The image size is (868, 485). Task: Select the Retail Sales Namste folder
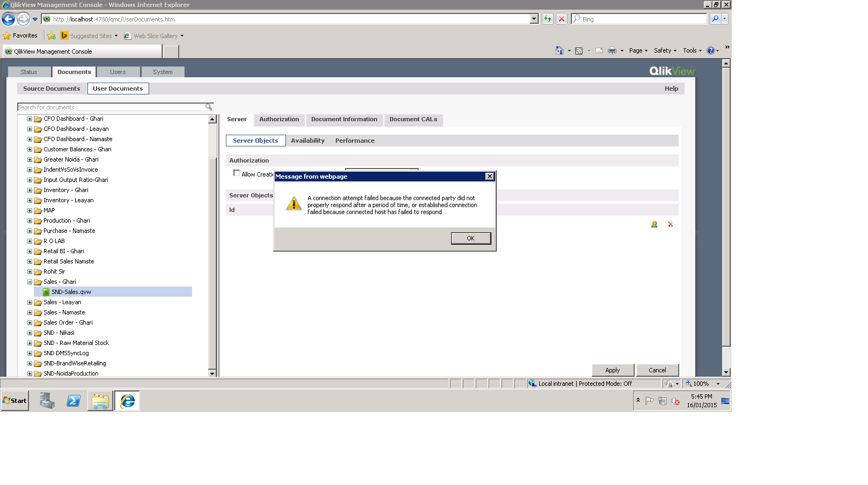[x=69, y=262]
